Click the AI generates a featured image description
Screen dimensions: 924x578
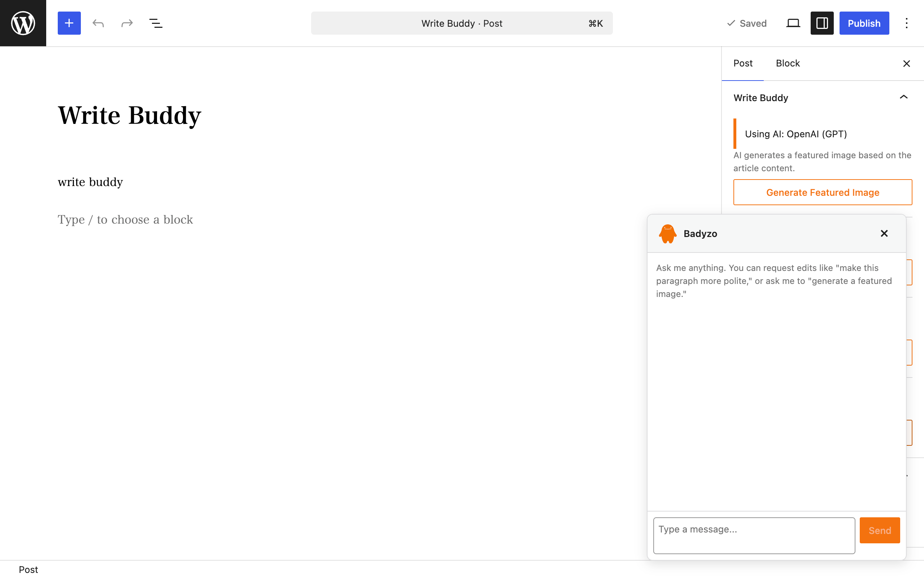[822, 162]
